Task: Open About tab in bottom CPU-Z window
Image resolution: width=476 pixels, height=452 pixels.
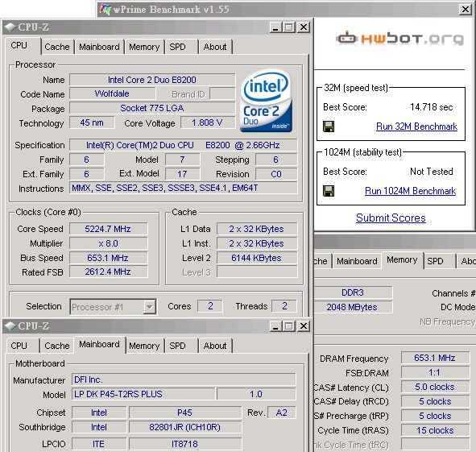Action: pos(215,346)
